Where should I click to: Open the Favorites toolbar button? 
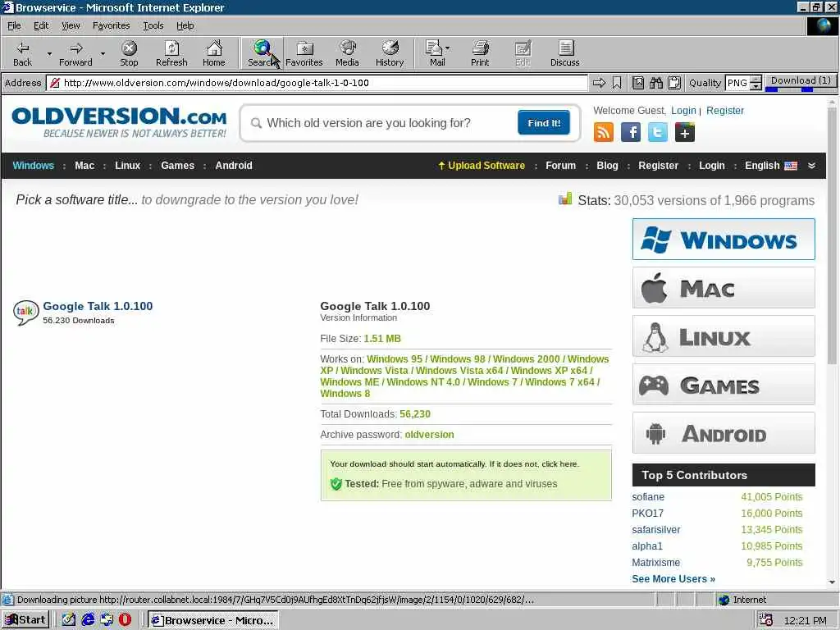(x=304, y=53)
